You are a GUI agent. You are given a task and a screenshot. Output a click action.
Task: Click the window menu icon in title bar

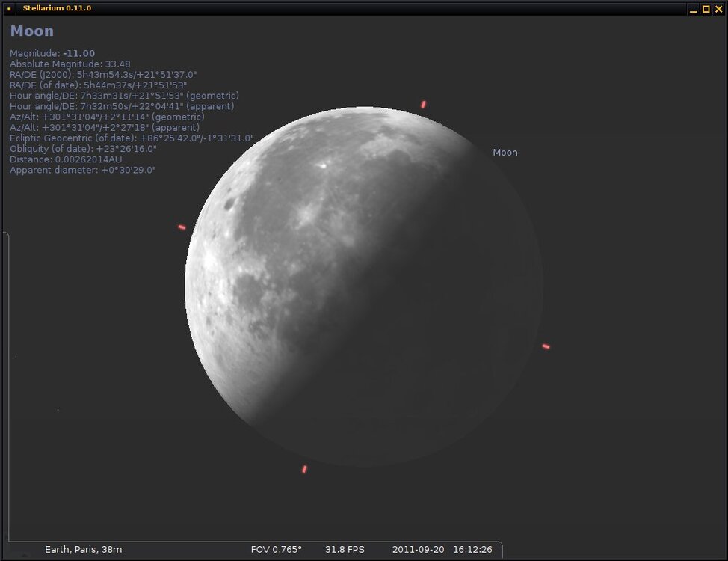pyautogui.click(x=9, y=8)
